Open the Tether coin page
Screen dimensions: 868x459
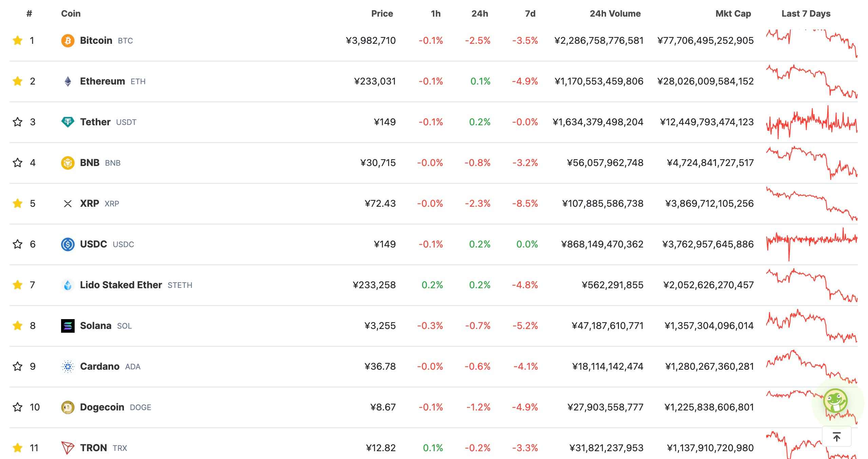tap(95, 122)
